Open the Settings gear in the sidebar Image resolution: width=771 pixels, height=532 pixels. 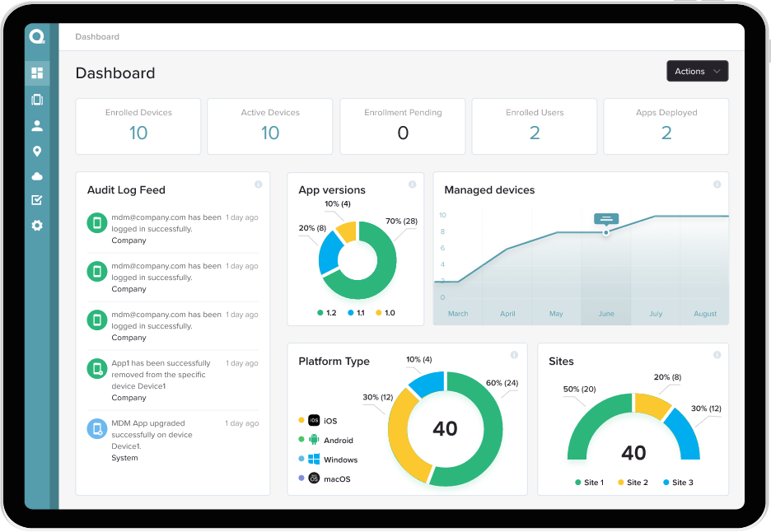pos(37,225)
